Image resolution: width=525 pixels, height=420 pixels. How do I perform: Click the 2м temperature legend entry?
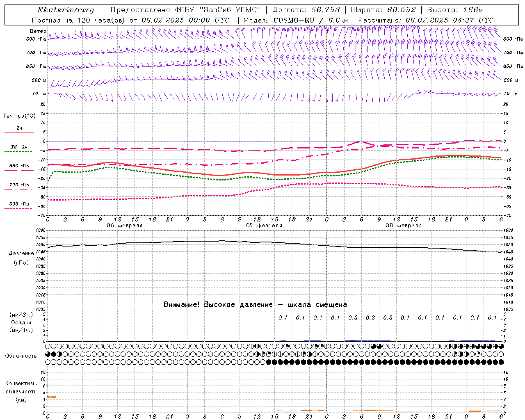19,128
